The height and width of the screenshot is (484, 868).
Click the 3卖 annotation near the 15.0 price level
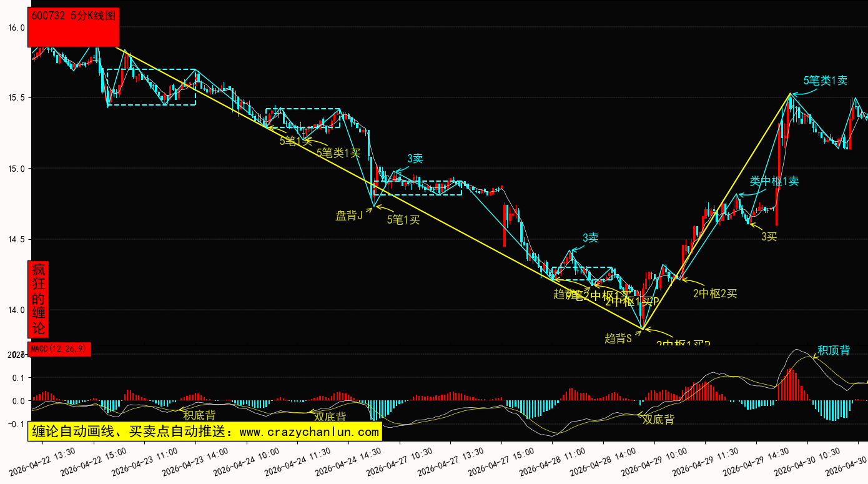click(x=415, y=159)
